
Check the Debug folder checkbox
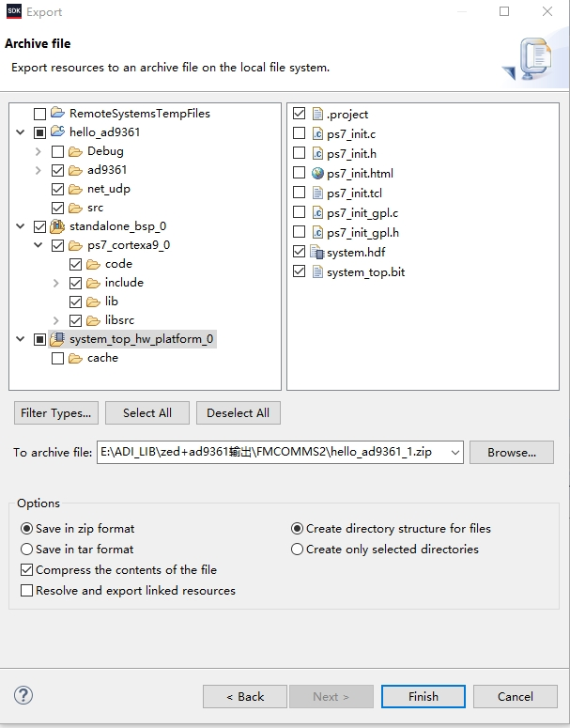[x=57, y=152]
